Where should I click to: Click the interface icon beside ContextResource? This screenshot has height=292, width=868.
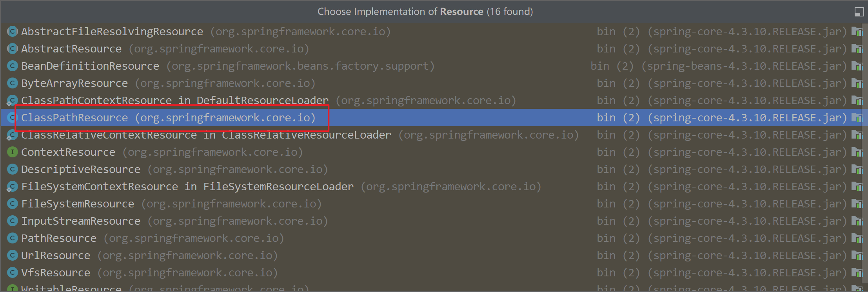tap(13, 152)
